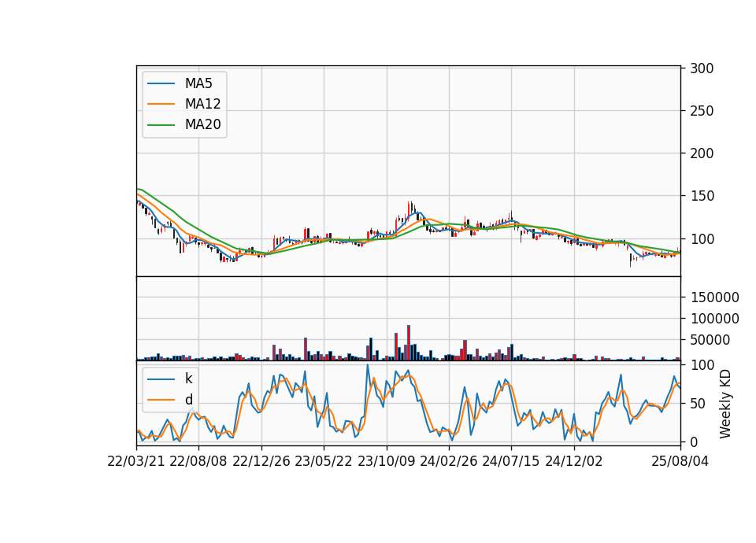The width and height of the screenshot is (756, 543).
Task: Click the 22/03/21 date axis label
Action: pyautogui.click(x=136, y=461)
